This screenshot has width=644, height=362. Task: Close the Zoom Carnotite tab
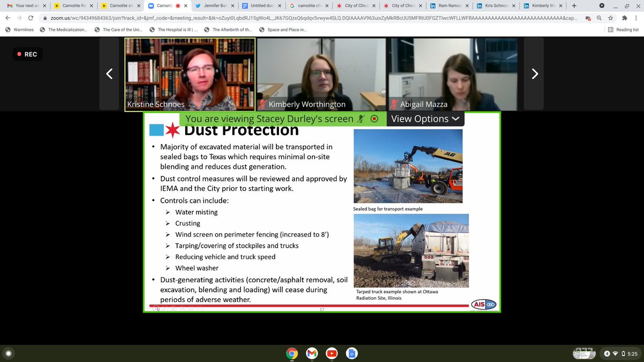point(186,6)
